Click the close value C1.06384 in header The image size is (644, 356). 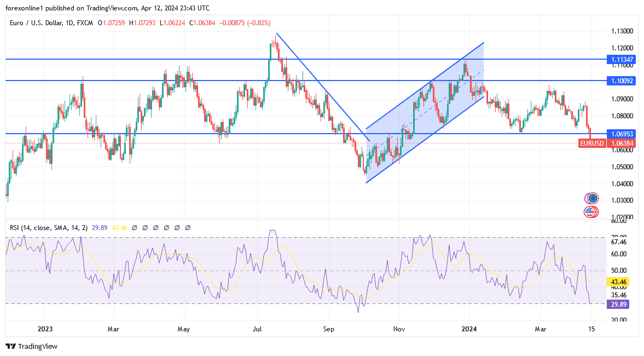click(202, 23)
